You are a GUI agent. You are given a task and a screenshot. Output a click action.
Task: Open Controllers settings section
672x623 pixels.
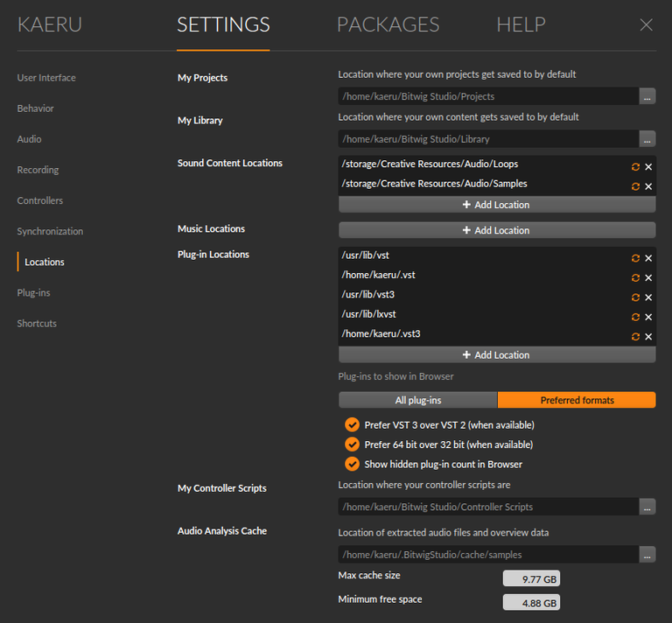(x=40, y=200)
